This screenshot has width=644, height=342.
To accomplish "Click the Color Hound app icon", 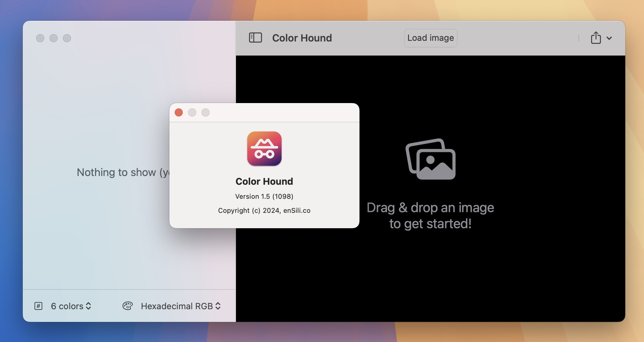I will 264,149.
